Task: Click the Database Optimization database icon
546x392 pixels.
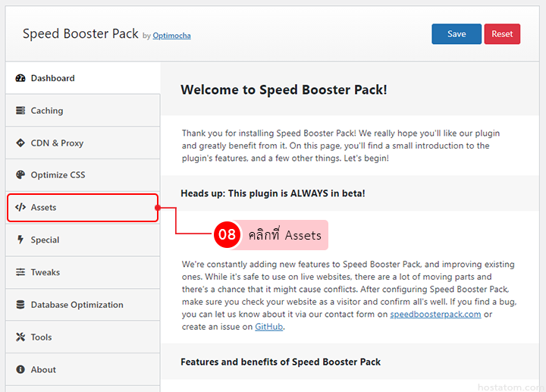Action: pyautogui.click(x=20, y=305)
